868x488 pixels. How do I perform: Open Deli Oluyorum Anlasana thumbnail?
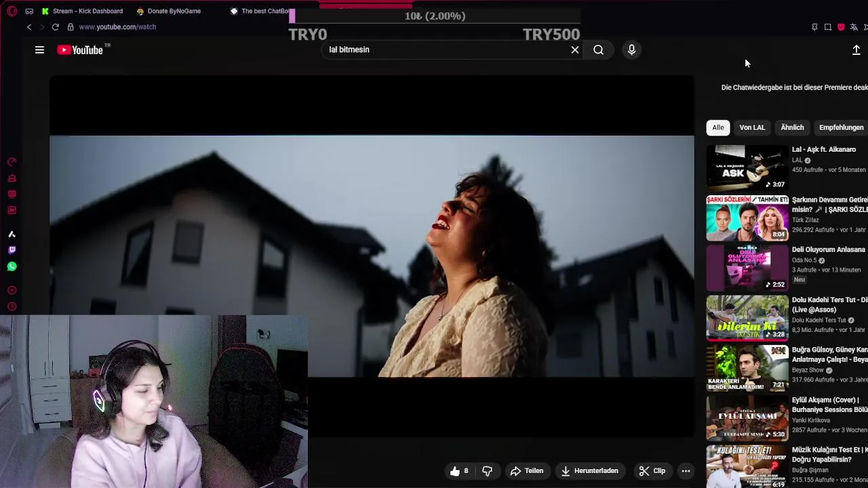[x=747, y=268]
